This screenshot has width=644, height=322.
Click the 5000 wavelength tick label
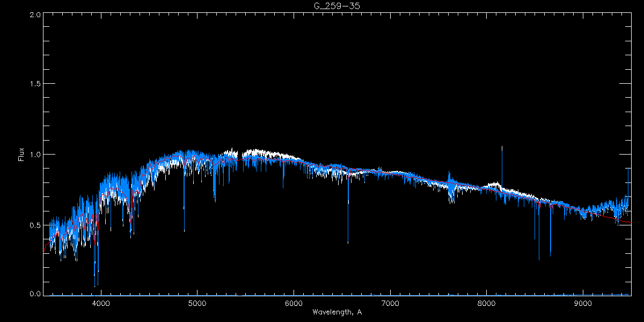pyautogui.click(x=197, y=303)
